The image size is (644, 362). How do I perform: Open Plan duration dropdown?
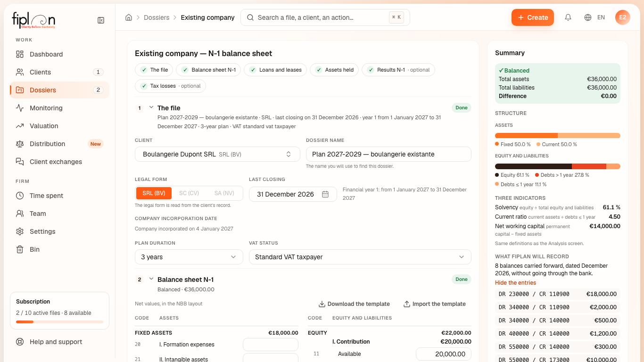[x=189, y=257]
